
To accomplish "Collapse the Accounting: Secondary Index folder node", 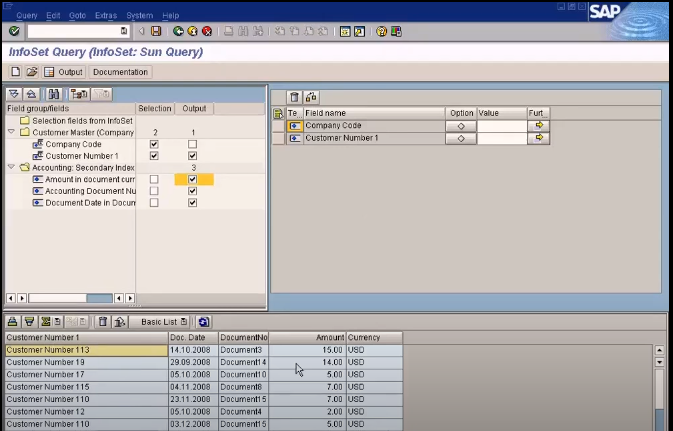I will click(12, 167).
